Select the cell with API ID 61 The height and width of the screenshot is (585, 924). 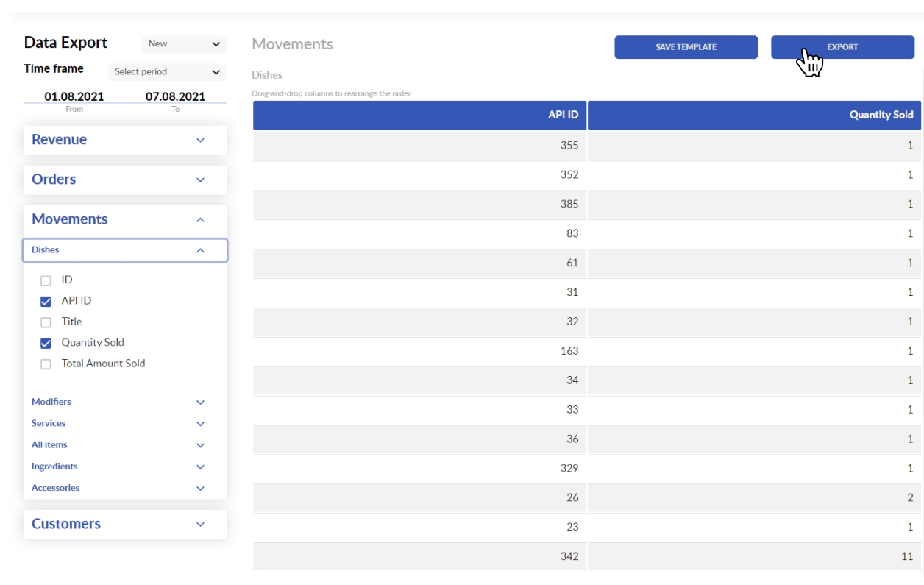[419, 263]
